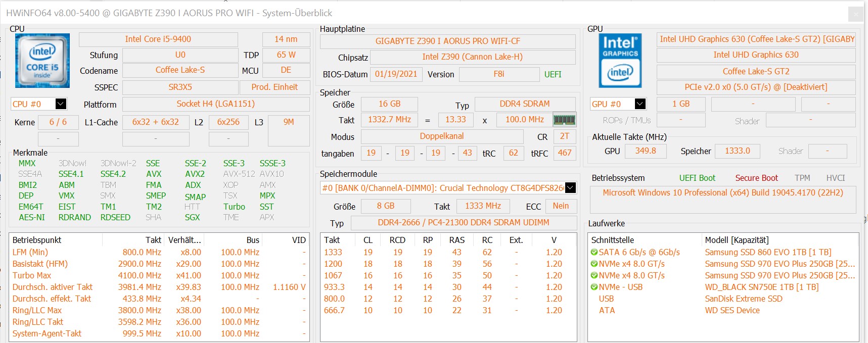
Task: Click the Microsoft Windows 10 Professional build text
Action: [x=723, y=193]
